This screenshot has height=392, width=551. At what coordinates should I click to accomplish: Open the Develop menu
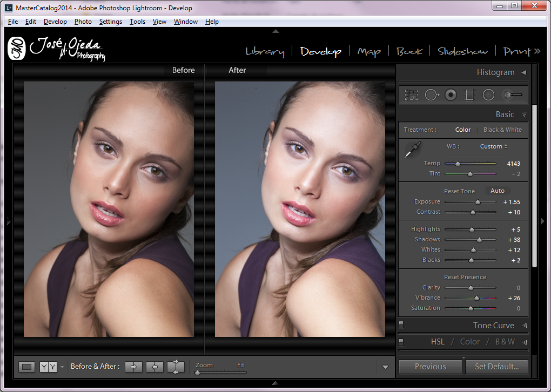[x=55, y=22]
